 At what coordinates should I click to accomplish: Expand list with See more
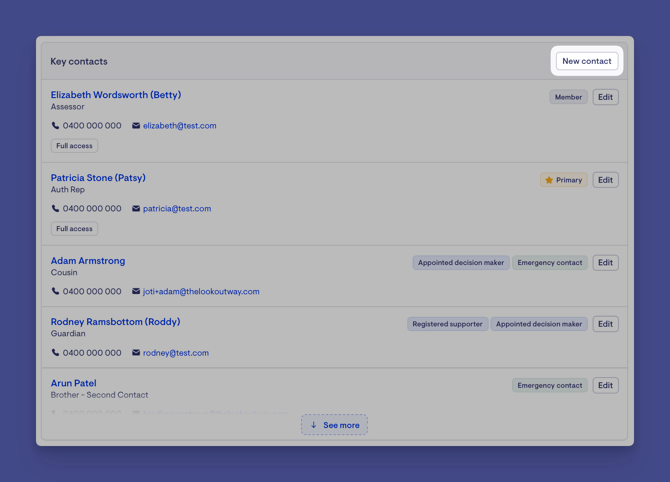click(x=334, y=425)
